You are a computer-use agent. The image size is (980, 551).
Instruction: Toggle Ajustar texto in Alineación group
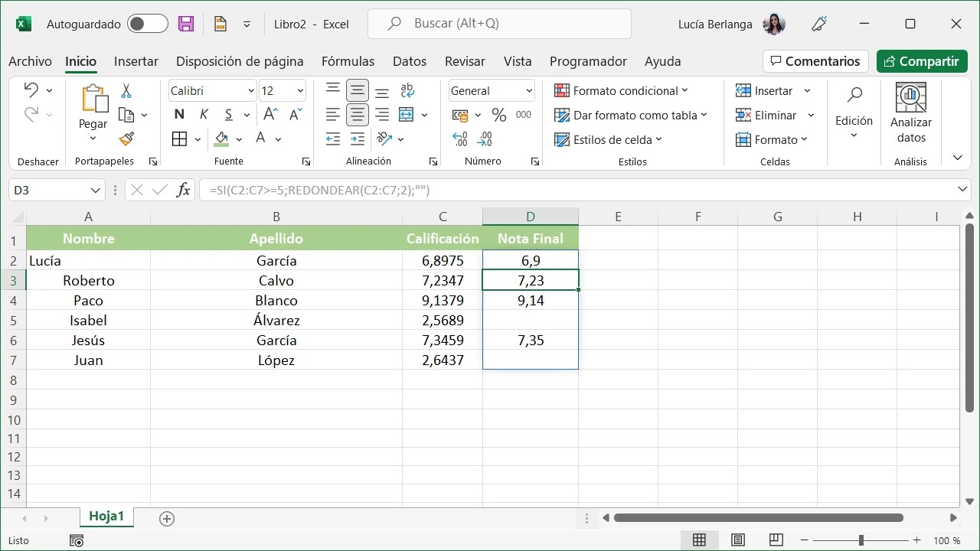point(407,90)
